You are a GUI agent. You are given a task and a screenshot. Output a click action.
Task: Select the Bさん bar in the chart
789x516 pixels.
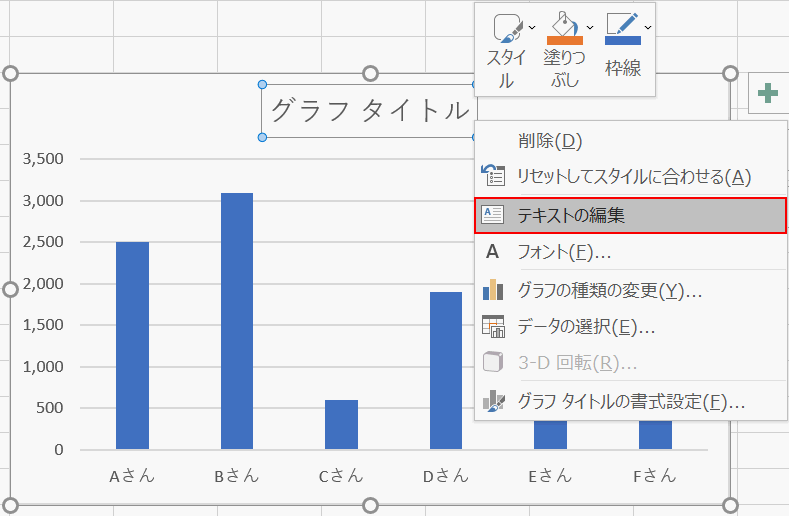coord(237,321)
